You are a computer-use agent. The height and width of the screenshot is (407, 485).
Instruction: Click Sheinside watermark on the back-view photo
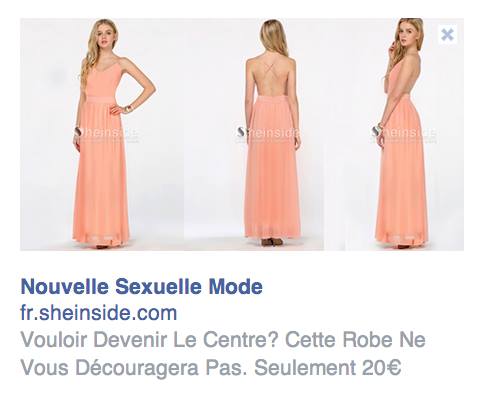[x=269, y=133]
